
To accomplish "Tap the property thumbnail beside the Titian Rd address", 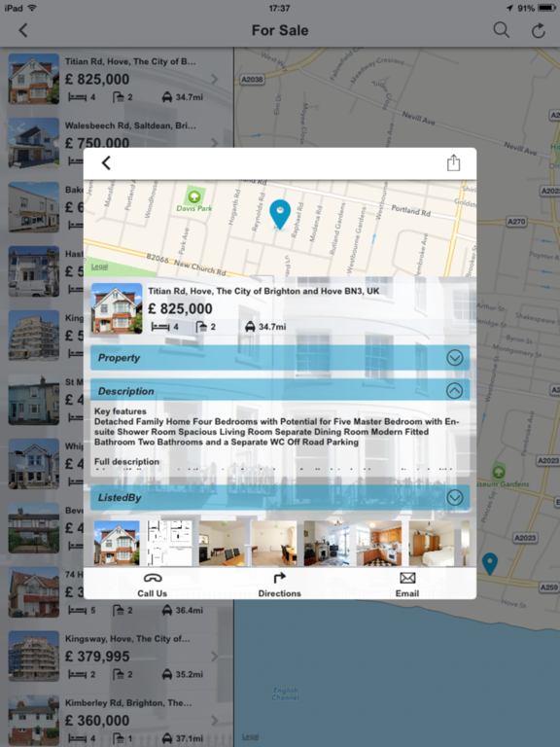I will (x=117, y=308).
